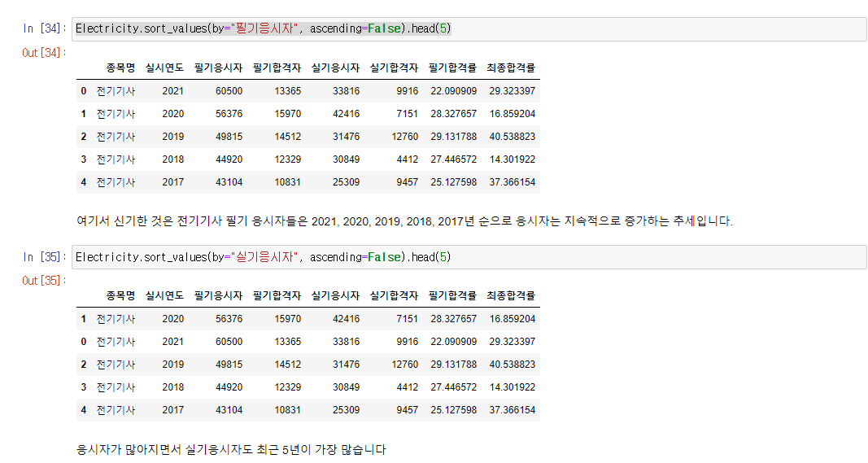Image resolution: width=868 pixels, height=463 pixels.
Task: Click 전기기사 in the 2018 row of the Out[34] table
Action: tap(116, 159)
